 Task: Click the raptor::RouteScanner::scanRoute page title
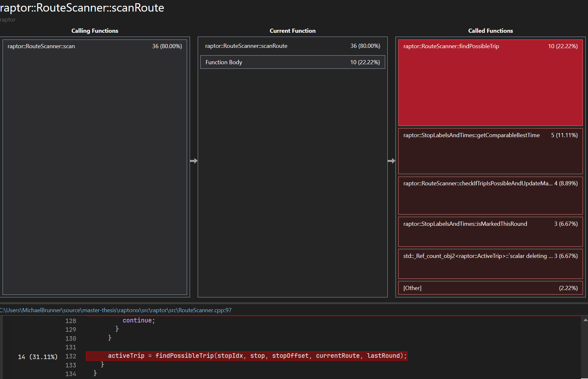[82, 8]
